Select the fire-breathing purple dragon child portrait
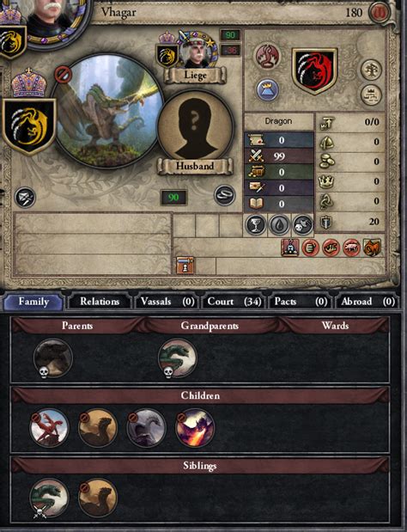Viewport: 407px width, 532px height. tap(195, 428)
